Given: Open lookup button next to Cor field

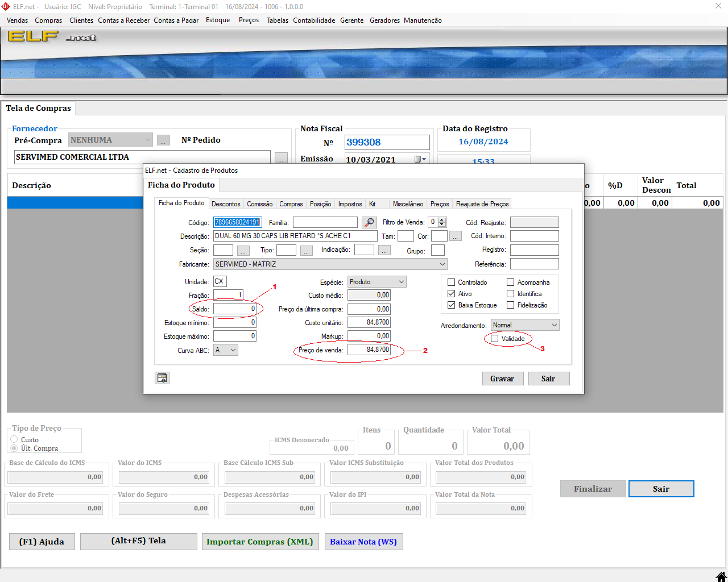Looking at the screenshot, I should (456, 236).
